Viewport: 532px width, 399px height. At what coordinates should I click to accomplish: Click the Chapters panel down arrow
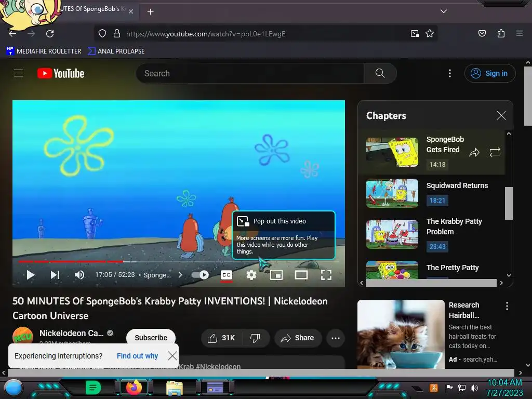509,275
